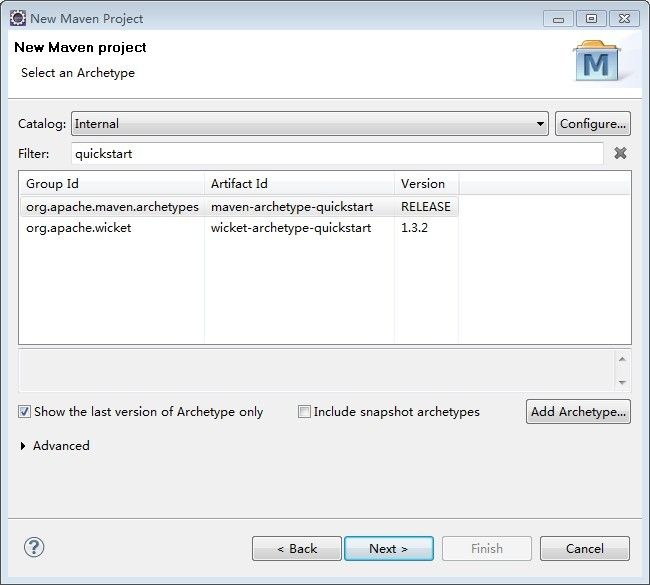This screenshot has width=650, height=585.
Task: Sort by Version column header
Action: (x=427, y=184)
